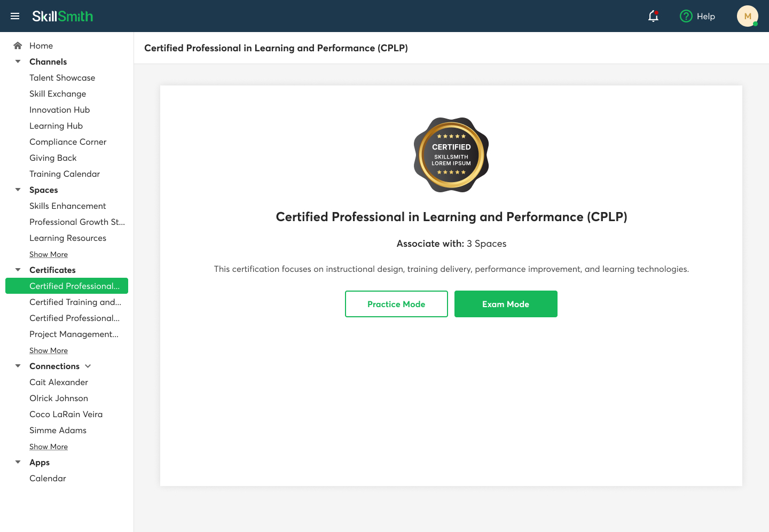Viewport: 769px width, 532px height.
Task: Open Training Calendar channel
Action: [x=65, y=174]
